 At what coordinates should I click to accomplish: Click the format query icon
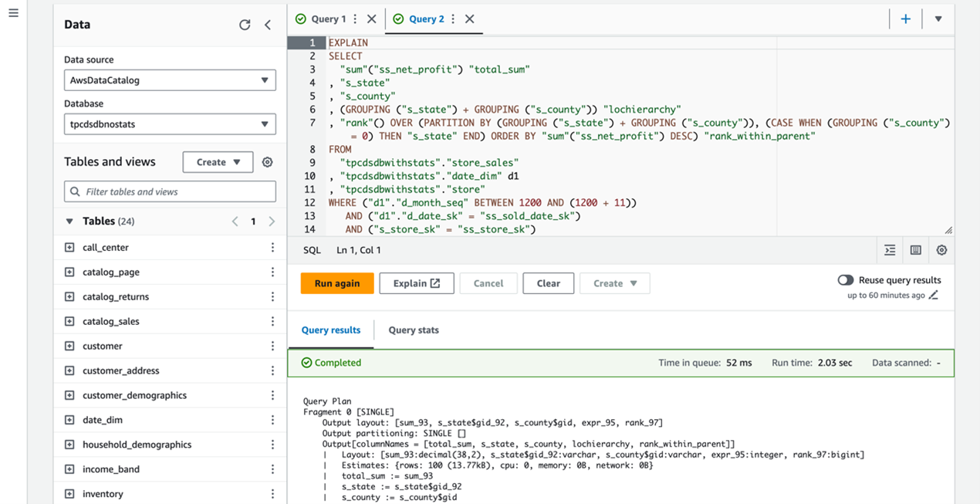pos(890,250)
